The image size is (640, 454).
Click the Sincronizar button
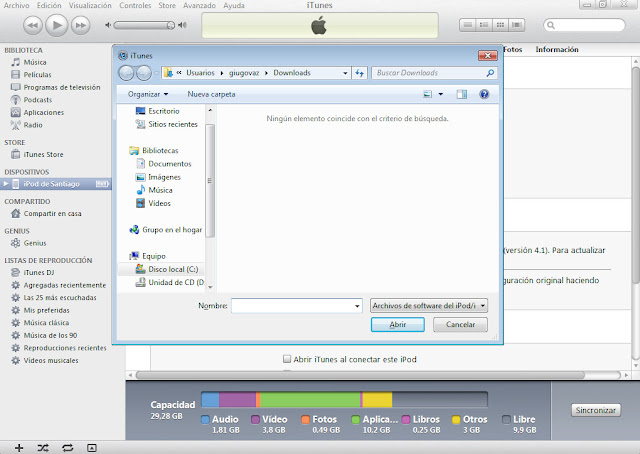(x=596, y=410)
